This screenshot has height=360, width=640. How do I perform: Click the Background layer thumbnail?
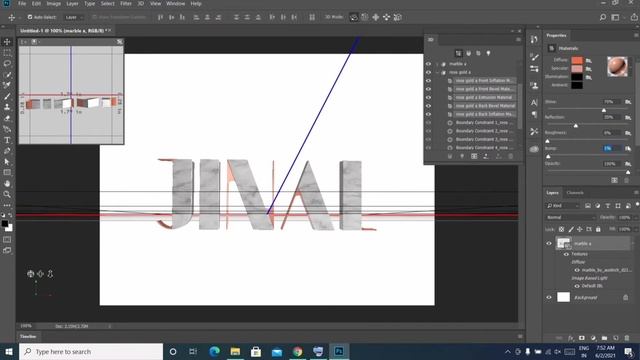pos(563,297)
